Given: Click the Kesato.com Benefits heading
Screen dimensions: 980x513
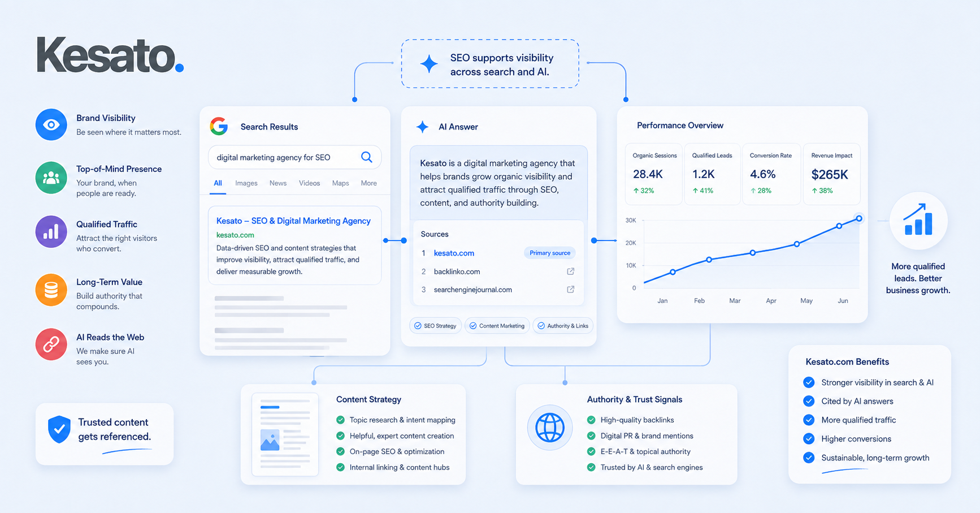Looking at the screenshot, I should pyautogui.click(x=847, y=362).
